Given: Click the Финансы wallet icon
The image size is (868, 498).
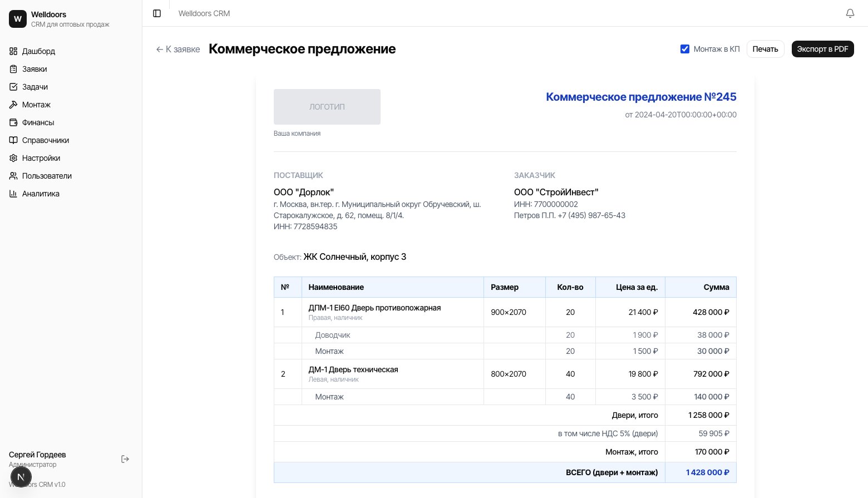Looking at the screenshot, I should 13,122.
